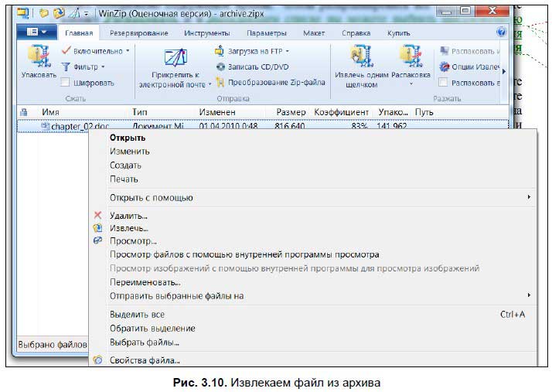The image size is (552, 392).
Task: Click Загрузка на FTP icon
Action: pyautogui.click(x=220, y=51)
